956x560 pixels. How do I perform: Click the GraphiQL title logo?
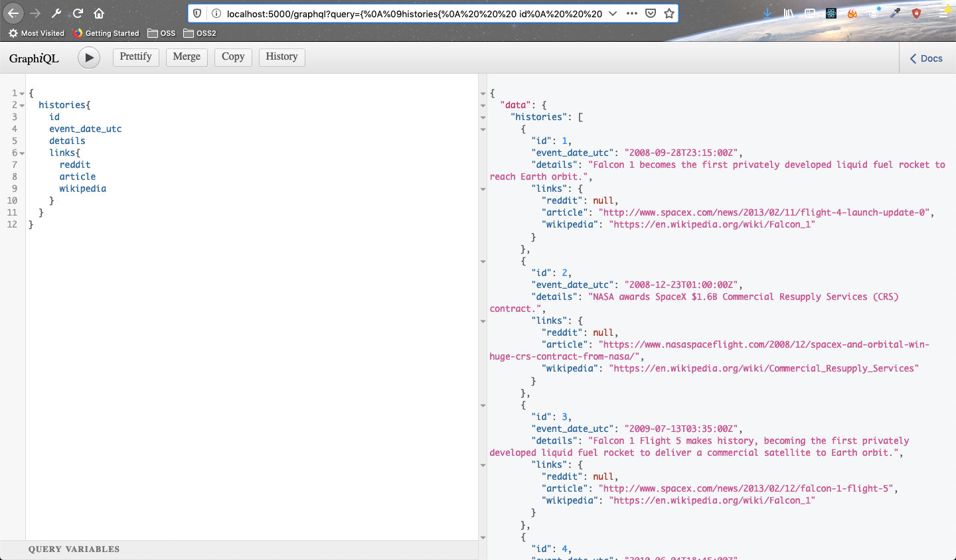click(x=34, y=58)
